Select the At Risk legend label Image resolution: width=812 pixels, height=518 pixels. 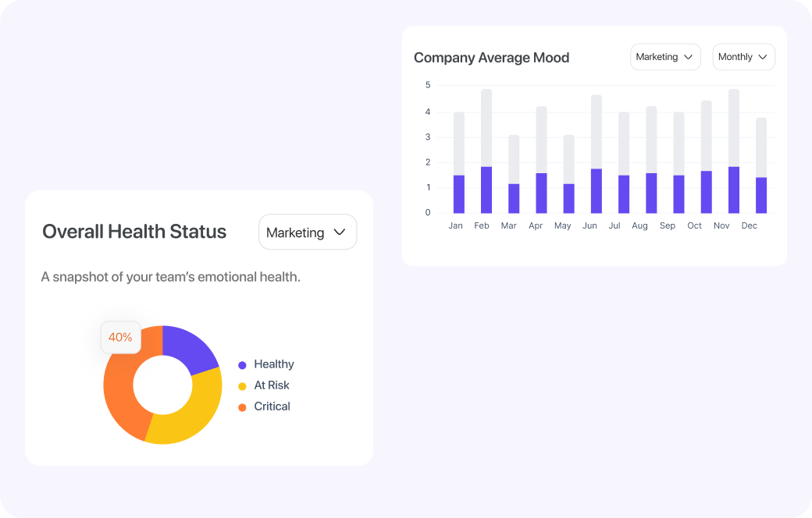pos(272,385)
